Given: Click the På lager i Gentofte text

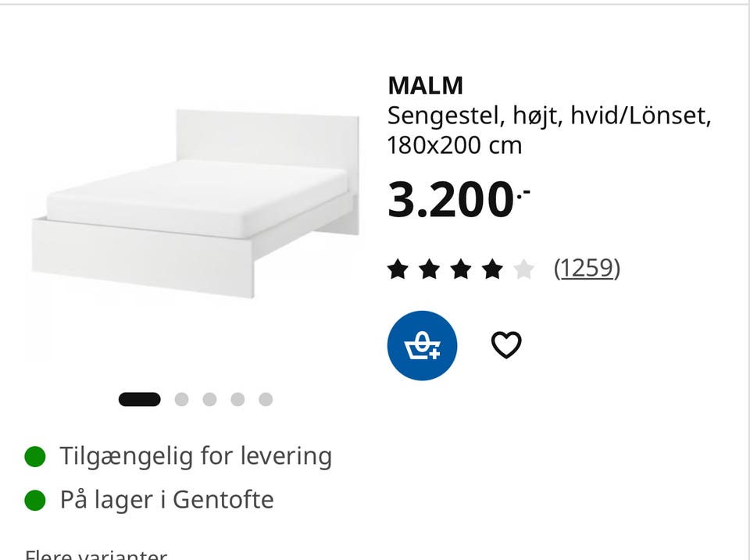Looking at the screenshot, I should 166,499.
